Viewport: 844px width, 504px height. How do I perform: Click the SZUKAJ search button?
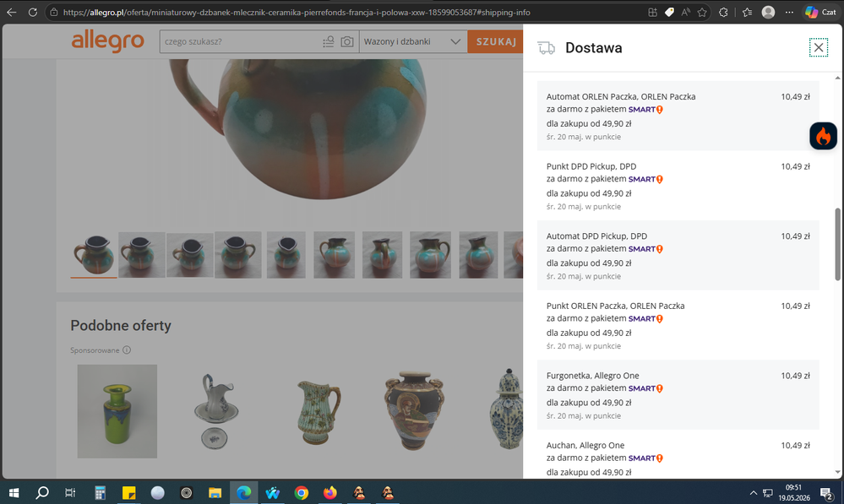tap(496, 41)
